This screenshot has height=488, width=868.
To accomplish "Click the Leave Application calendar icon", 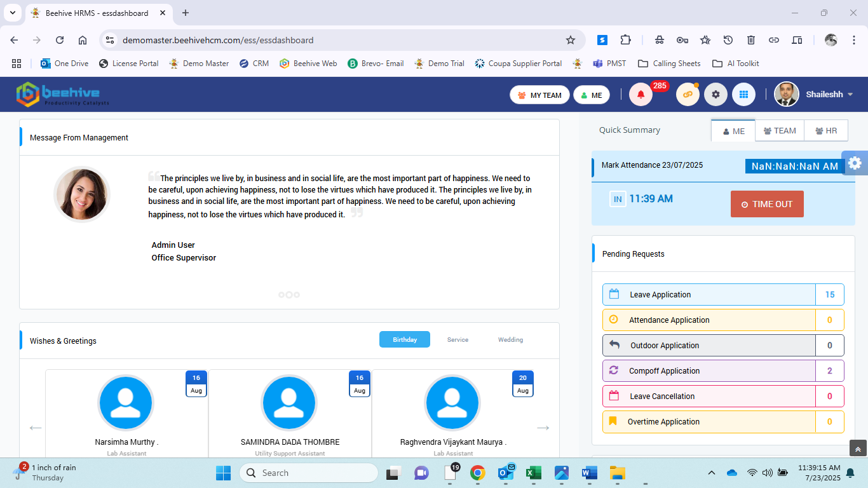I will 615,294.
